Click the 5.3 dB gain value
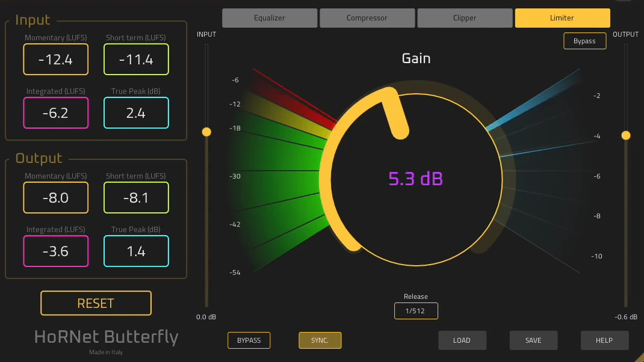The image size is (644, 362). 416,179
